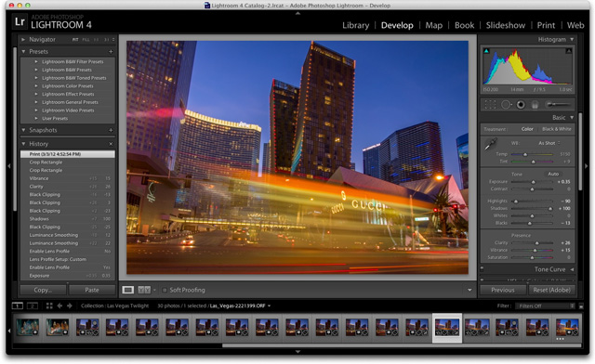Collapse the Basic panel
595x364 pixels.
pyautogui.click(x=572, y=118)
